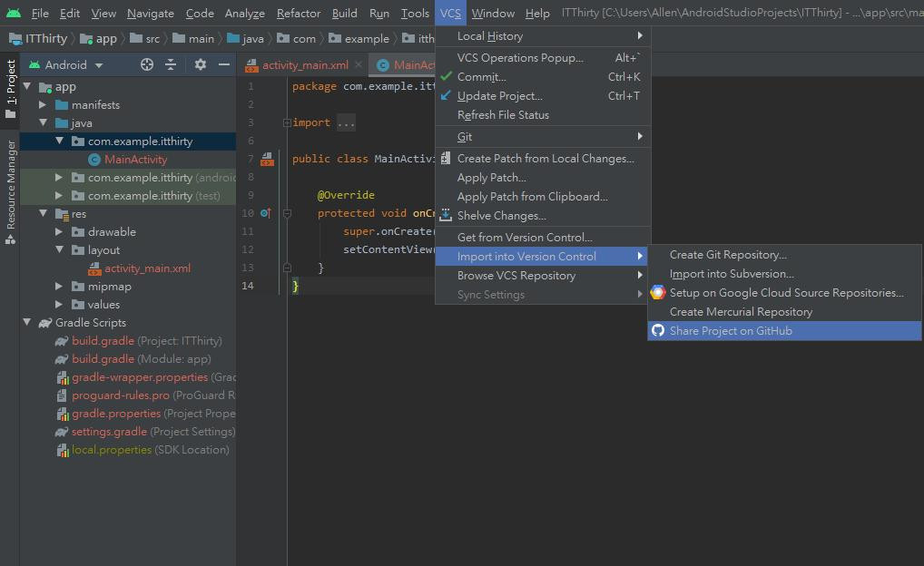Click the blue Update Project arrow icon
Viewport: 924px width, 566px height.
(x=446, y=95)
